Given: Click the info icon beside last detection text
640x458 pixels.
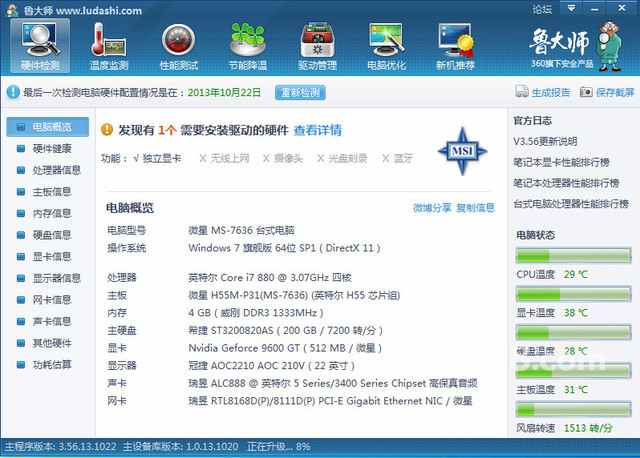Looking at the screenshot, I should [13, 92].
